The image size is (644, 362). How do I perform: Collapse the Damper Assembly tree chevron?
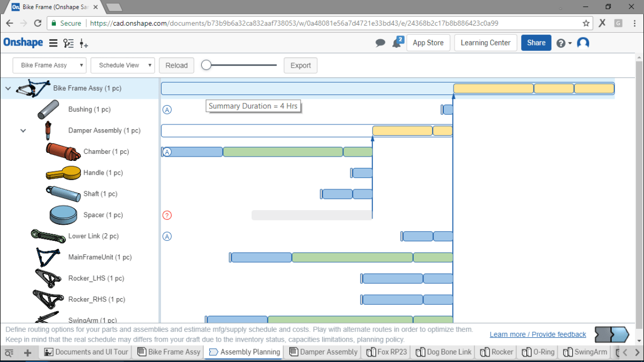click(x=23, y=130)
